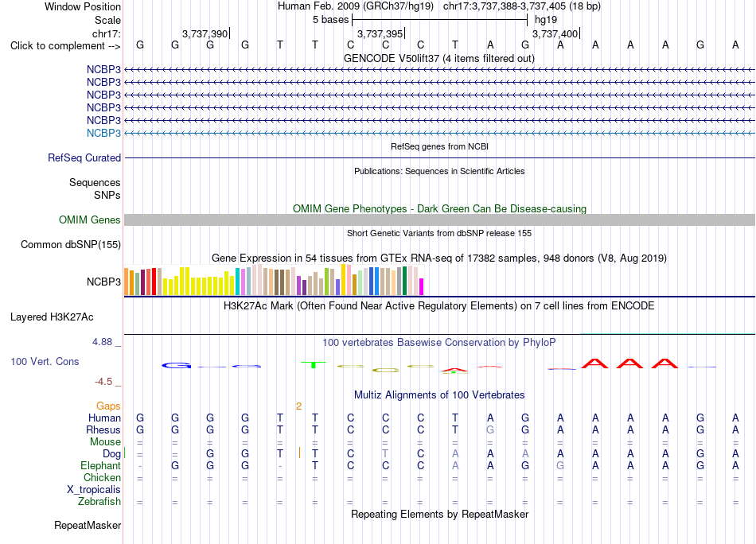Screen dimensions: 756x544
Task: Click the SNPs subtrack label
Action: 107,195
